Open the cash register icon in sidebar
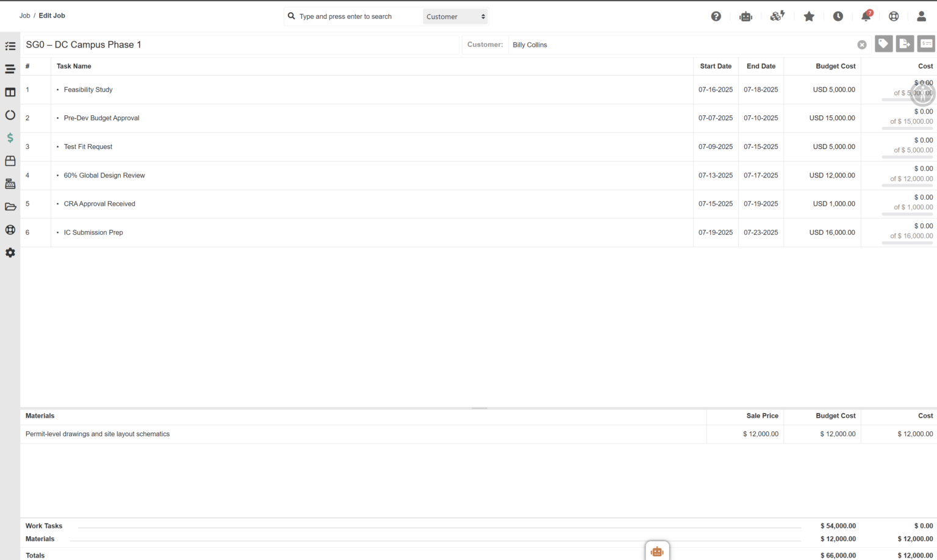Screen dimensions: 937x560 pos(10,184)
